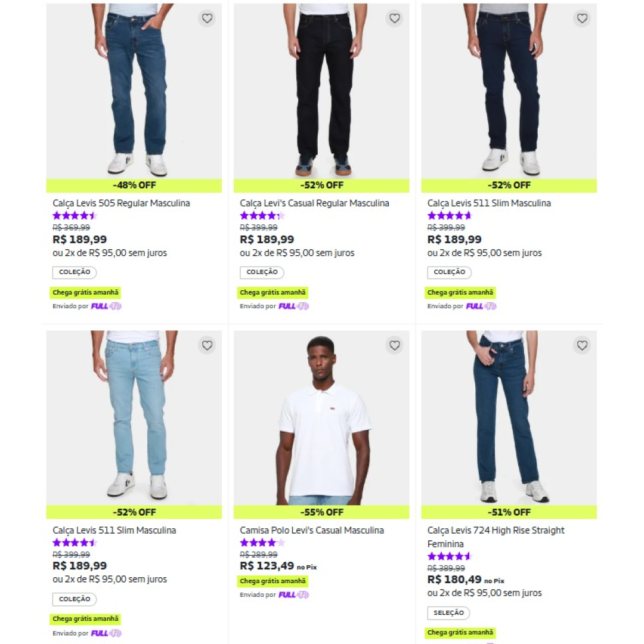The width and height of the screenshot is (644, 644).
Task: Open Calça Levis 505 Regular Masculina title
Action: pos(121,203)
